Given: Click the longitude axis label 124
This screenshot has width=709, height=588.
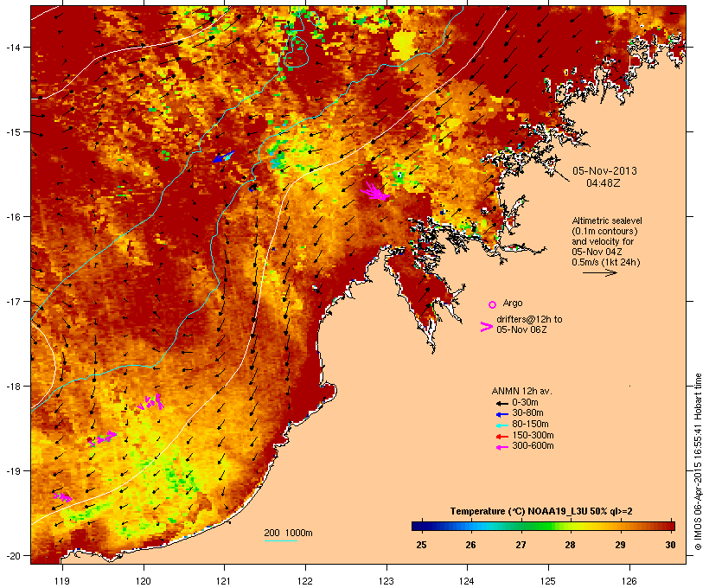Looking at the screenshot, I should click(467, 581).
